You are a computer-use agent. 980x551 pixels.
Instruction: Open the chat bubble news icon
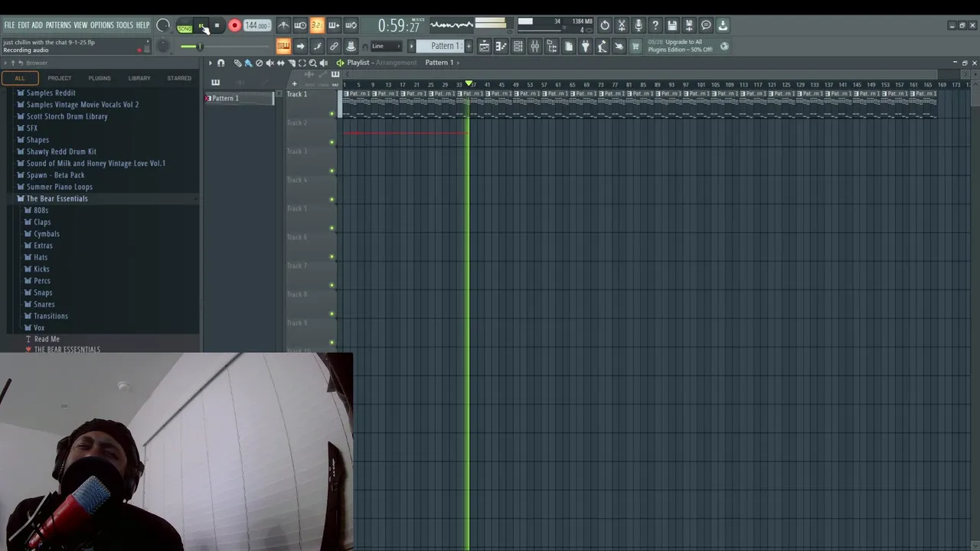tap(706, 25)
